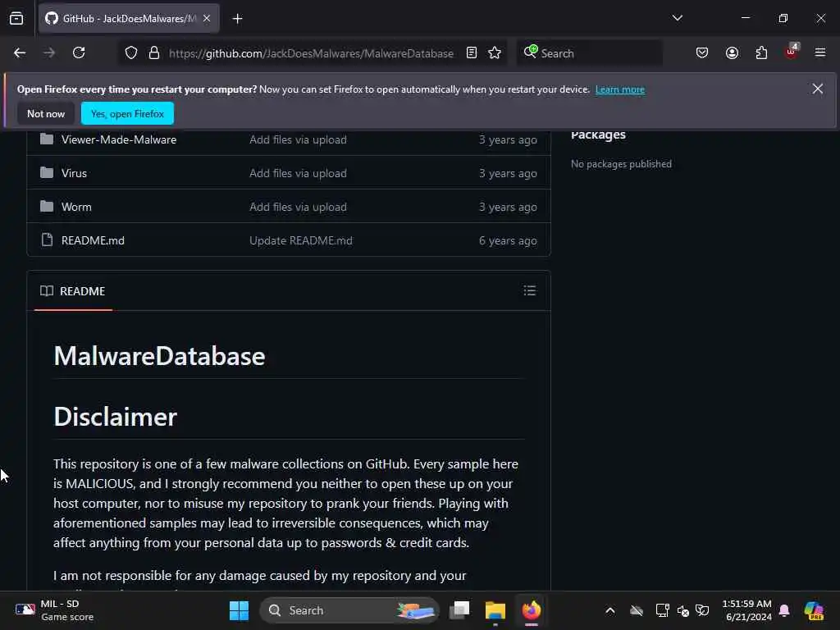840x630 pixels.
Task: Open the Learn more link
Action: click(x=620, y=89)
